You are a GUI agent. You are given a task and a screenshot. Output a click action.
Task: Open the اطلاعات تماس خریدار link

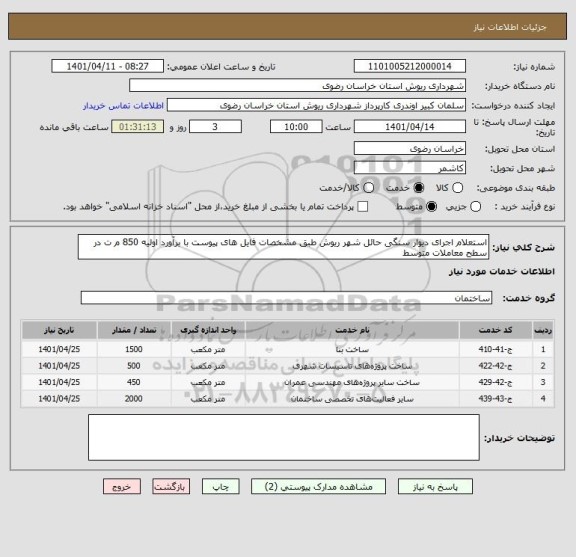coord(123,106)
